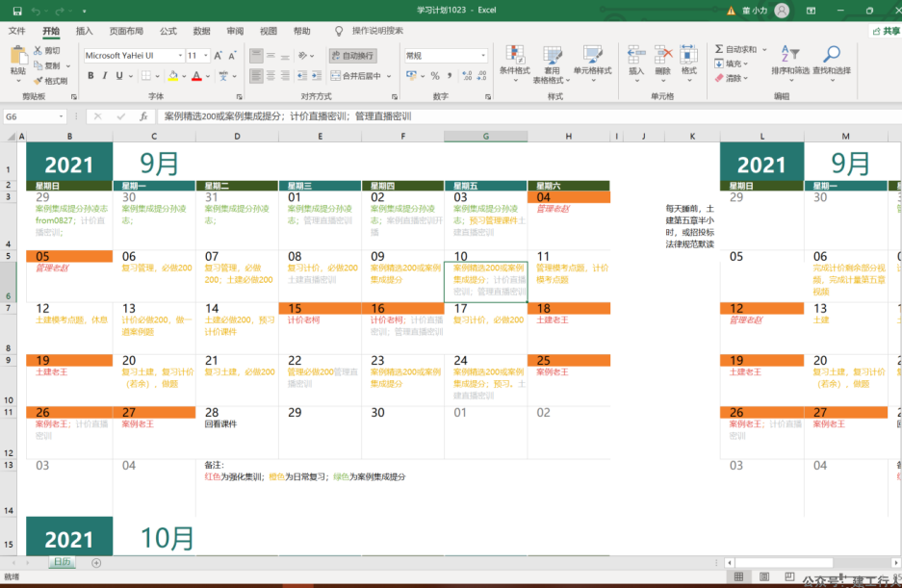Open the 文件 File tab
902x588 pixels.
[16, 31]
